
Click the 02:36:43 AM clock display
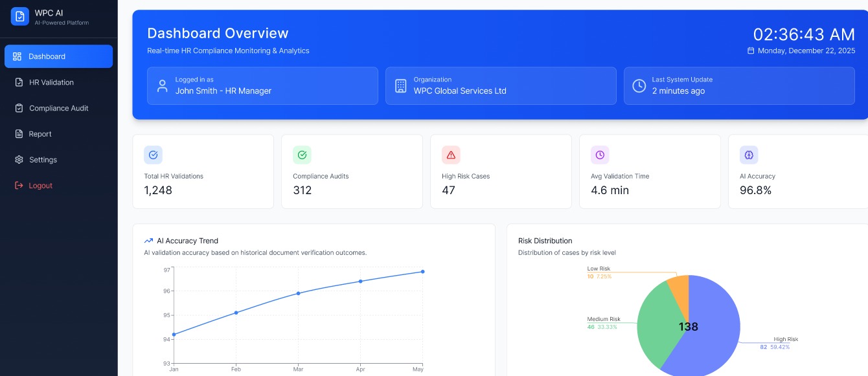[x=804, y=34]
